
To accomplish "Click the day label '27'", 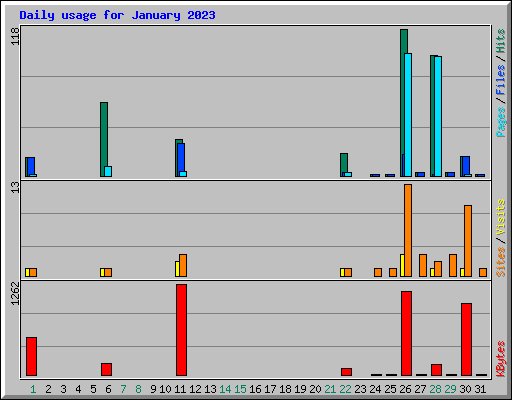I will (x=420, y=389).
